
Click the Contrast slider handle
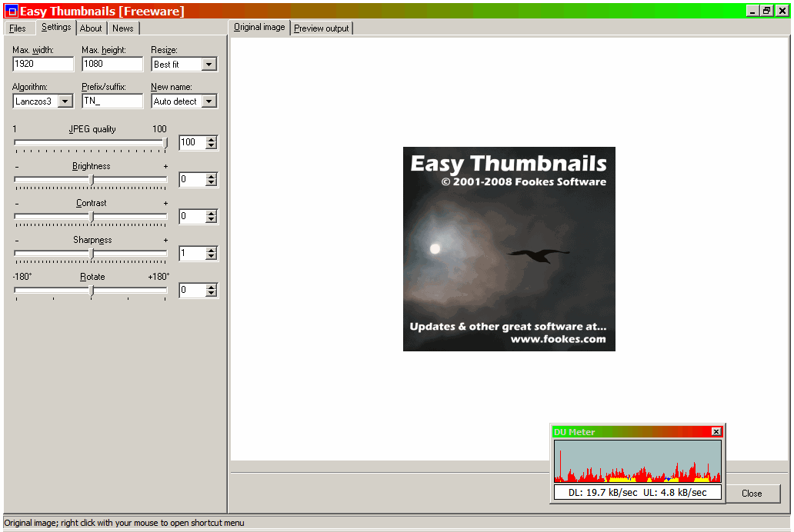(92, 217)
